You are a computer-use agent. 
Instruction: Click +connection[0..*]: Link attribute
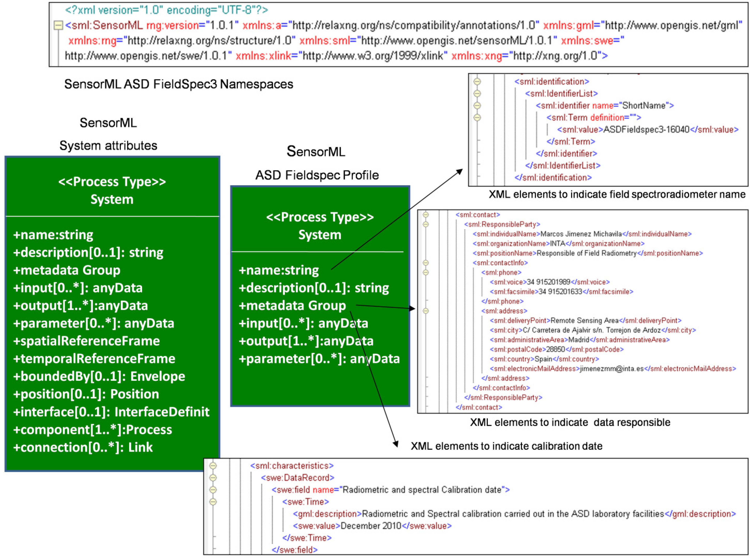(x=83, y=448)
